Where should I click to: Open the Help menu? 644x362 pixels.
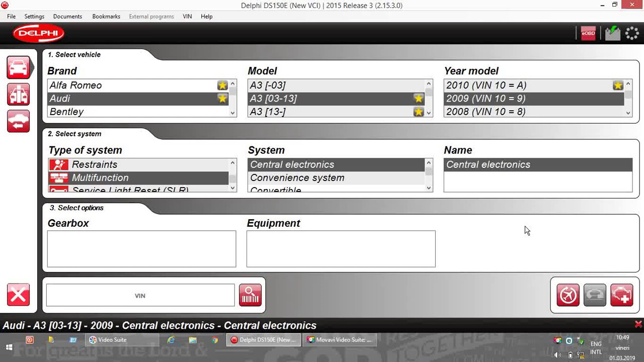pyautogui.click(x=206, y=16)
